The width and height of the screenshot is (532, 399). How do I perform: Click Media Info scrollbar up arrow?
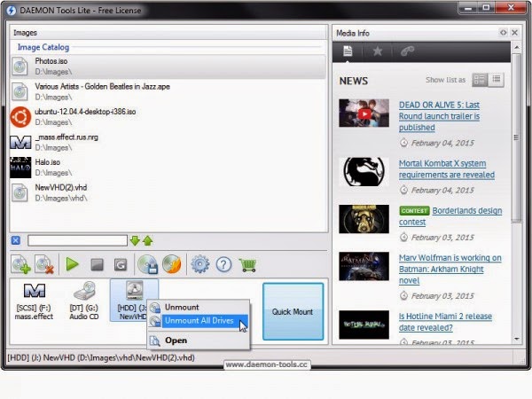tap(516, 47)
